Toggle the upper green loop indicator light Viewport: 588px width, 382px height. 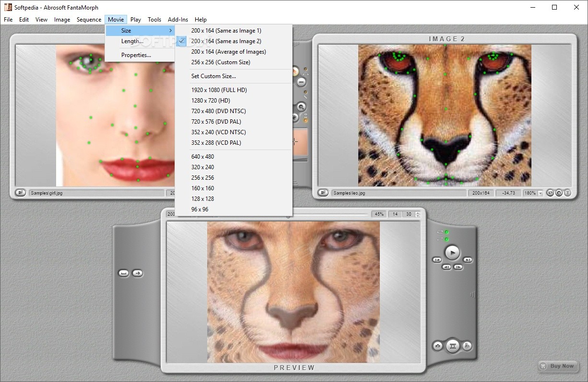click(x=447, y=232)
